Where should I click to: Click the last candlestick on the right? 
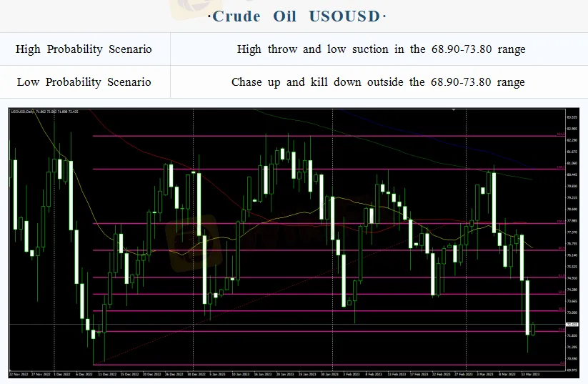click(x=534, y=328)
